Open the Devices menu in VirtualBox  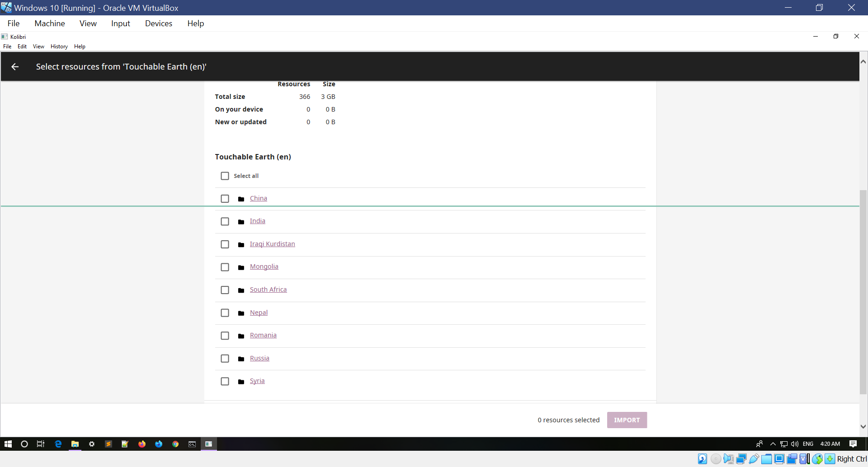[158, 23]
